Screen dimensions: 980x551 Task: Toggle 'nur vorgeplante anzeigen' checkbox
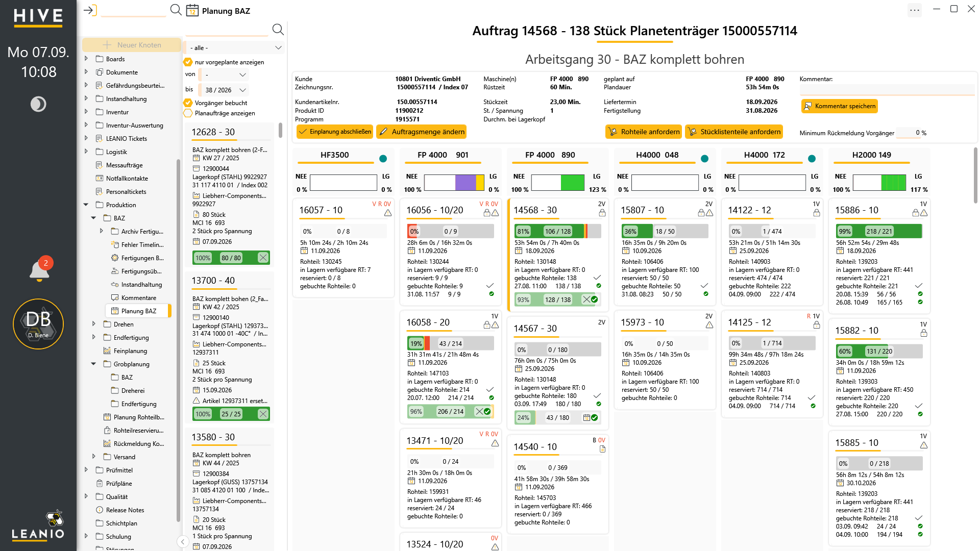click(188, 62)
